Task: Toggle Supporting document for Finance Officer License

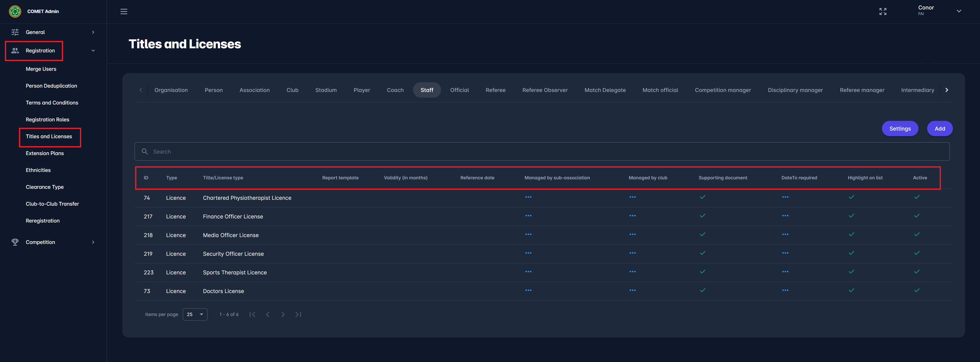Action: click(702, 216)
